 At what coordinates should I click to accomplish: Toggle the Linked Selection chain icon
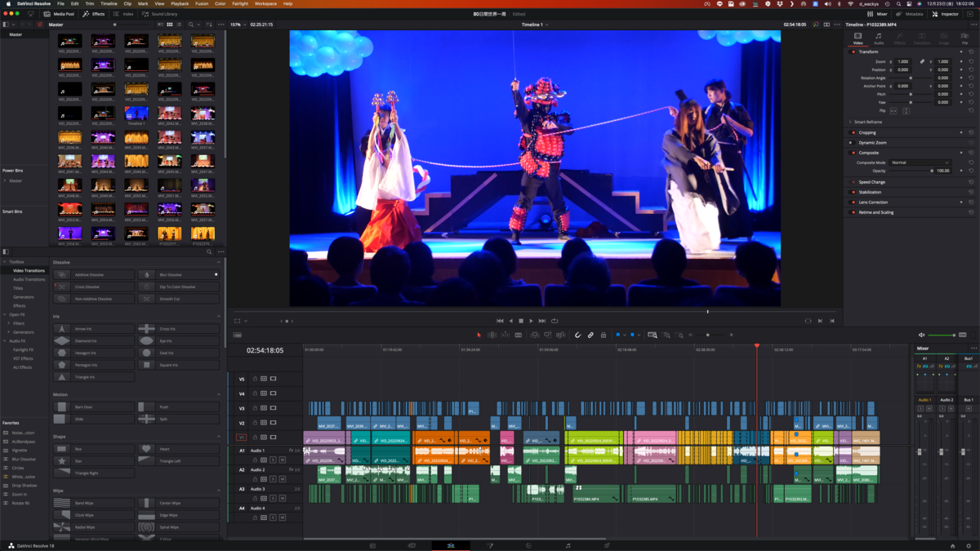pos(590,335)
